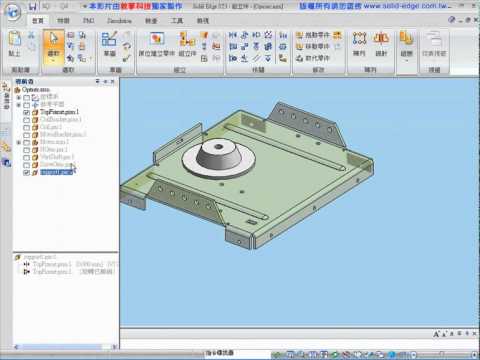Click the Cut scissors icon
Image resolution: width=480 pixels, height=360 pixels.
point(31,35)
